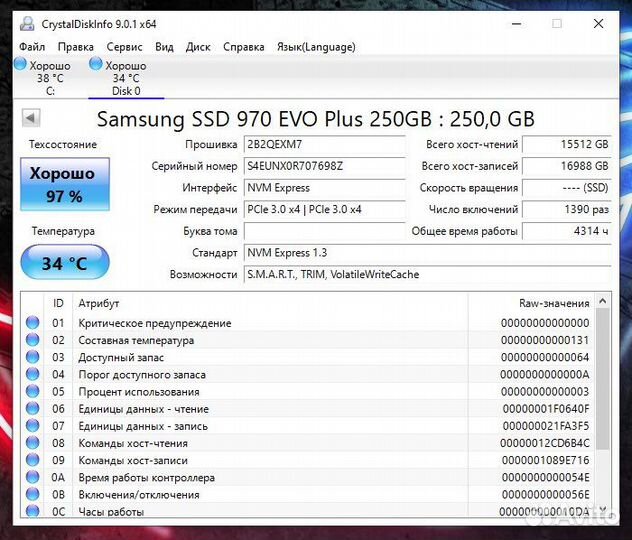Click the attribute list vertical scrollbar thumb
632x540 pixels.
tap(603, 379)
